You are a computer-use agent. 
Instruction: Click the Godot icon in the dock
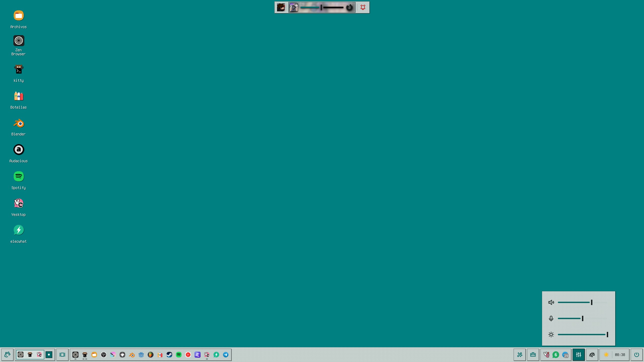pyautogui.click(x=141, y=355)
